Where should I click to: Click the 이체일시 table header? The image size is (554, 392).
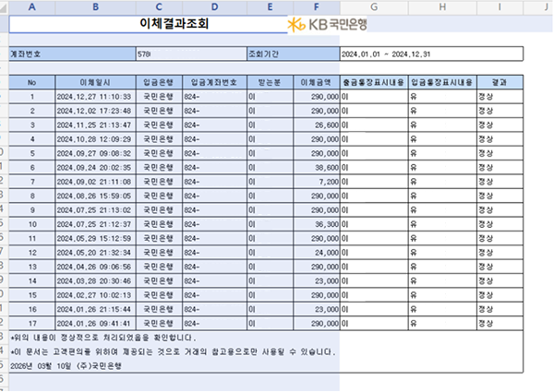click(95, 82)
